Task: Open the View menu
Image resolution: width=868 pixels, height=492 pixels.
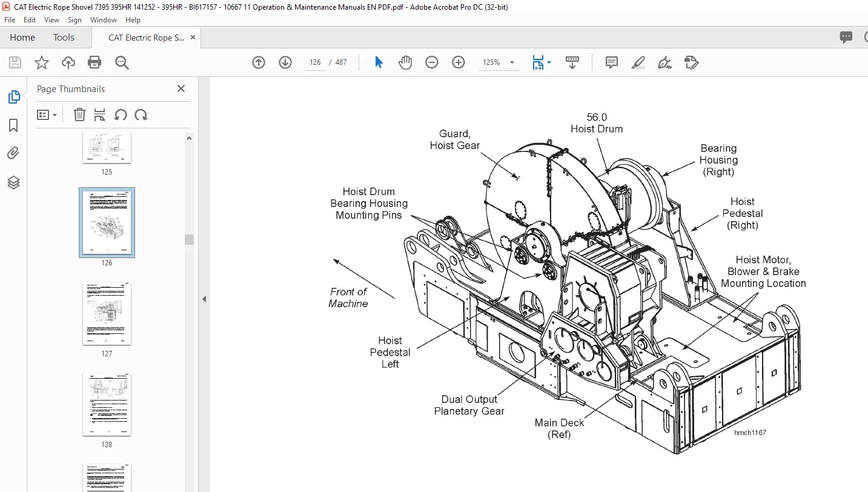Action: 52,20
